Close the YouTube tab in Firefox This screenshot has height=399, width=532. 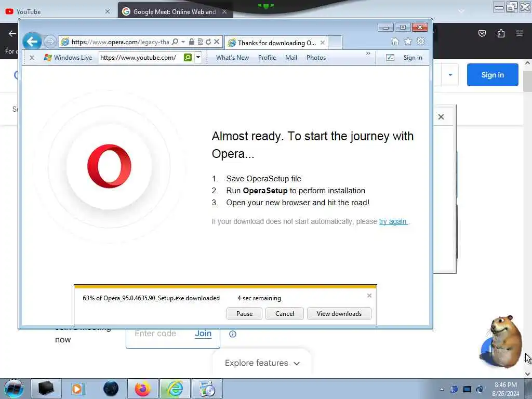pos(108,11)
